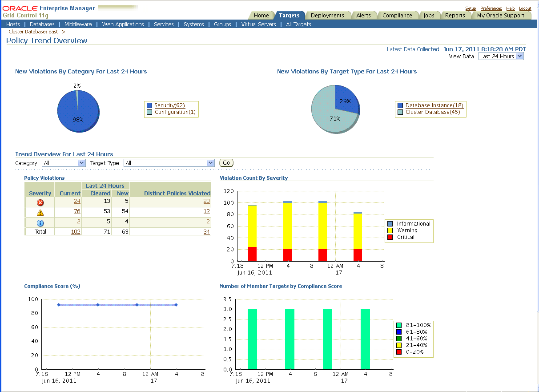Click the Warning severity triangle icon
Screen dimensions: 539x392
point(40,213)
